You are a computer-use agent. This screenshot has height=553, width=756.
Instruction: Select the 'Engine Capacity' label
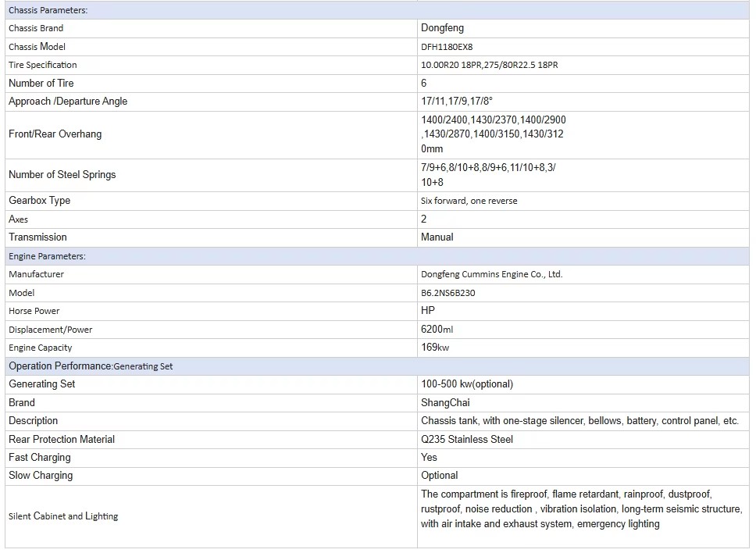[x=41, y=348]
